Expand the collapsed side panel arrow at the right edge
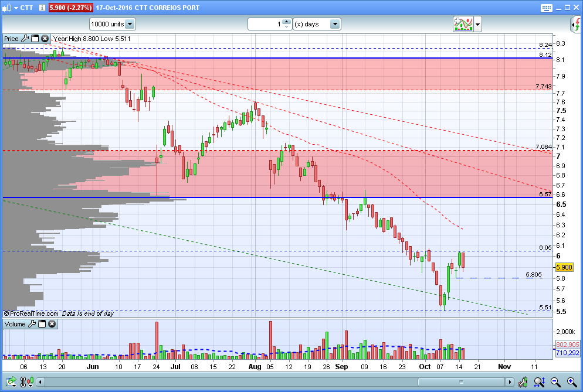 [x=575, y=25]
